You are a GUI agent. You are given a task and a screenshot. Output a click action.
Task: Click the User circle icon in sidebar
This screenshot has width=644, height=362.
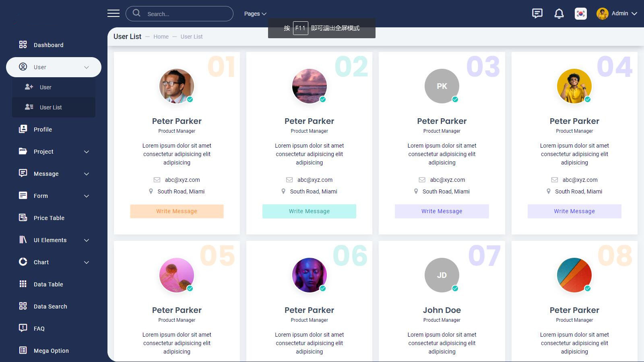coord(23,67)
